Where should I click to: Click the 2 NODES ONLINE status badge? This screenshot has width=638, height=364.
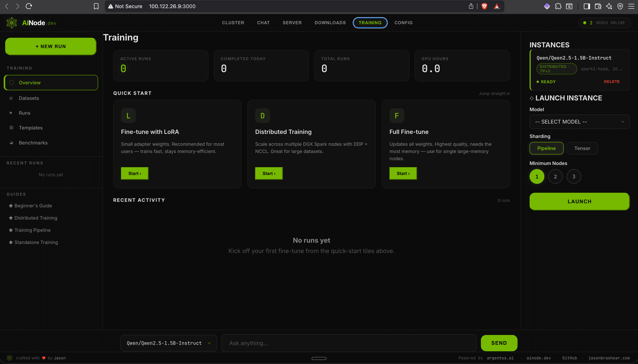[605, 23]
